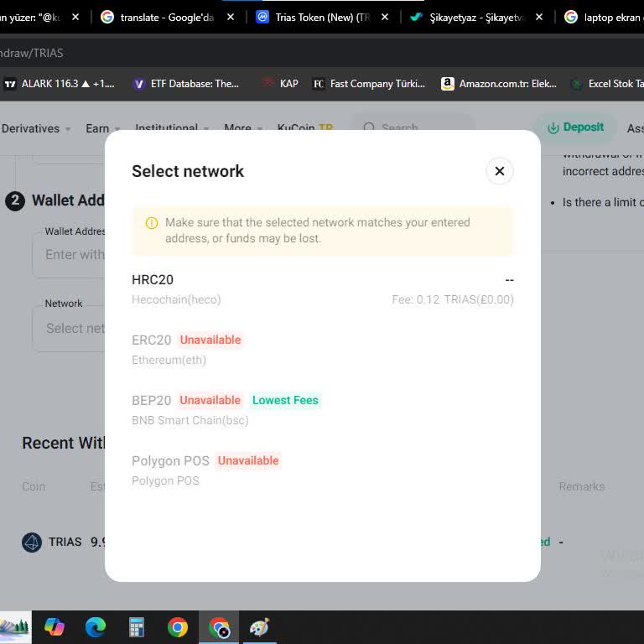The width and height of the screenshot is (644, 644).
Task: Open Paint from the taskbar
Action: coord(260,627)
